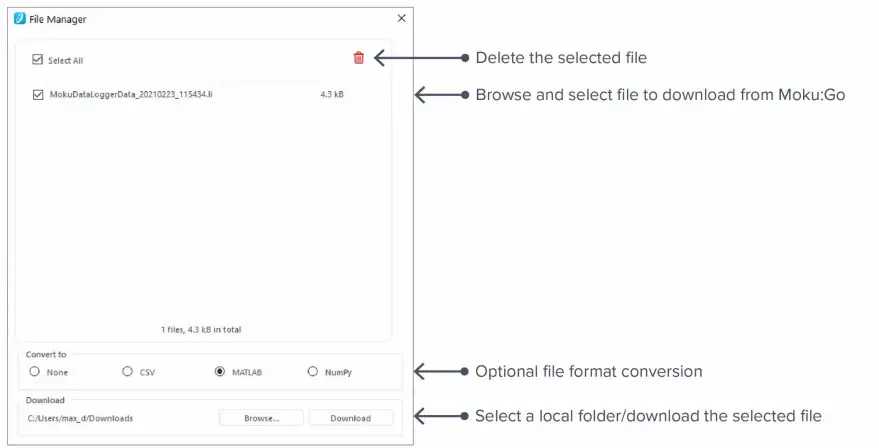Screen dimensions: 879x448
Task: Click the Browse... button
Action: pyautogui.click(x=261, y=418)
